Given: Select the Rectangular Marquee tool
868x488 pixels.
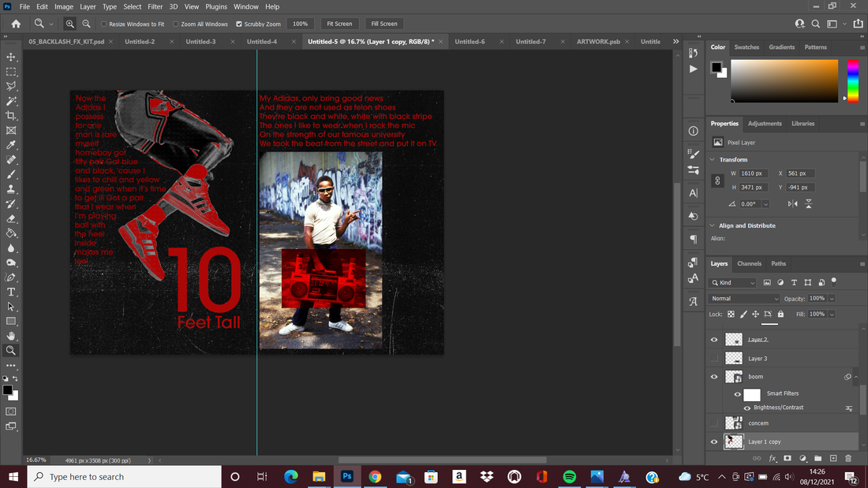Looking at the screenshot, I should click(10, 72).
